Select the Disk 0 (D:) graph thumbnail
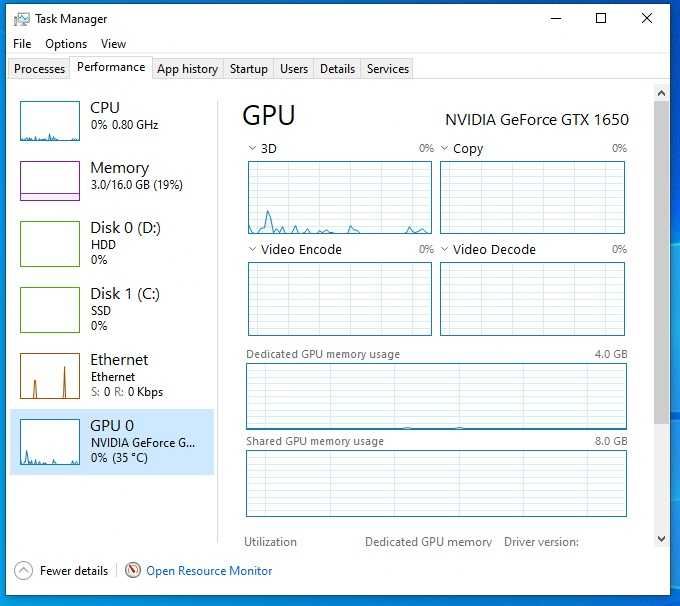This screenshot has width=680, height=606. 50,243
